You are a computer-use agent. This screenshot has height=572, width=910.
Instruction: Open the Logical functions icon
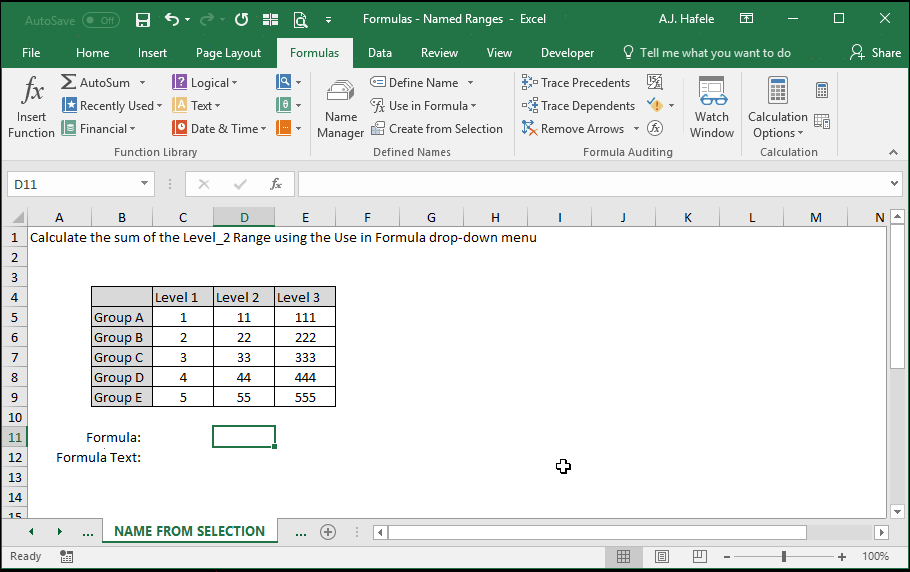click(x=179, y=82)
